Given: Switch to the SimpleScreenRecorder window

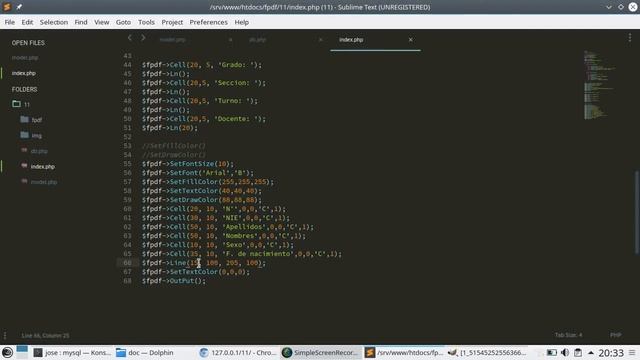Looking at the screenshot, I should (321, 352).
